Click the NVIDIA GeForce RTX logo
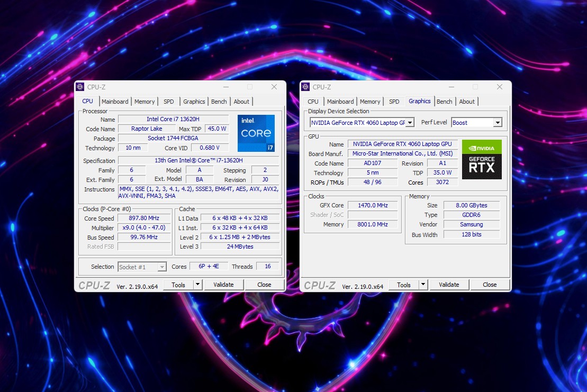The height and width of the screenshot is (392, 587). [482, 159]
